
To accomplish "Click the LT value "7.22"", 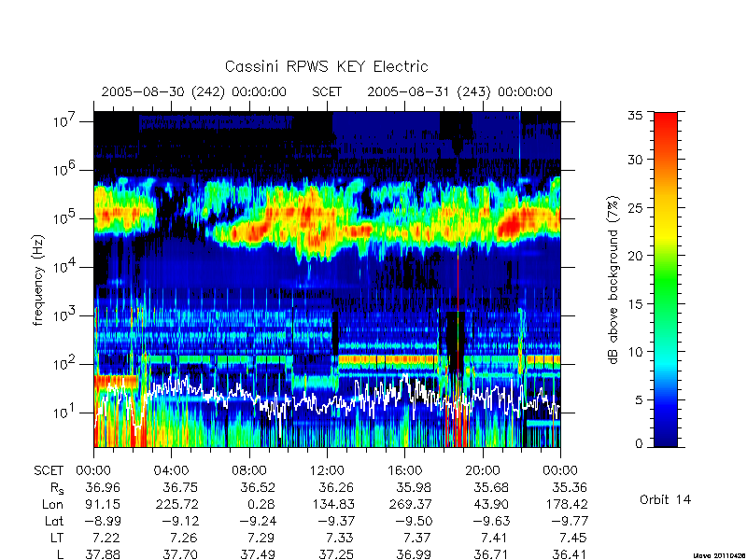I will click(106, 539).
